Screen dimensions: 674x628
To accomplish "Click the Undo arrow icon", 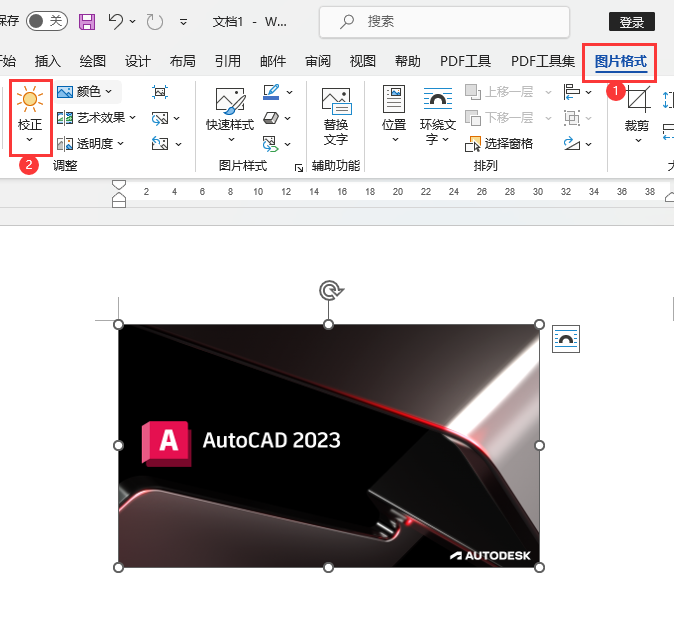I will pos(115,21).
